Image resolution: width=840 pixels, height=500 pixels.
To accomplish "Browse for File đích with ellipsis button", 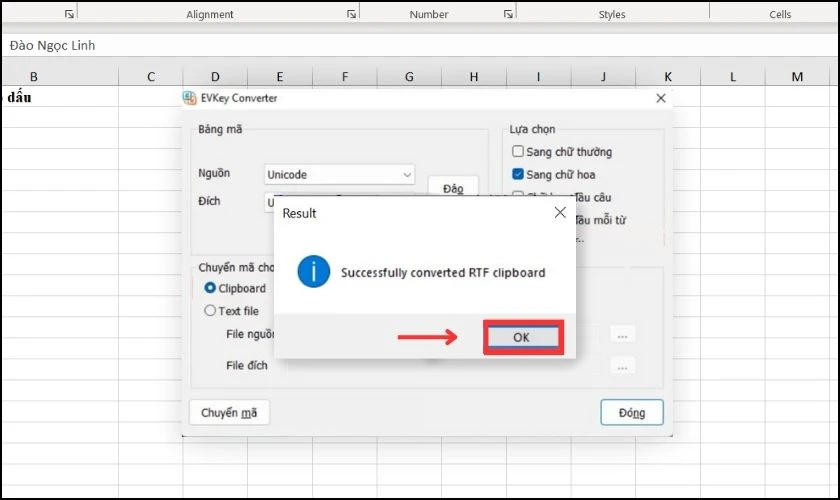I will [x=622, y=367].
